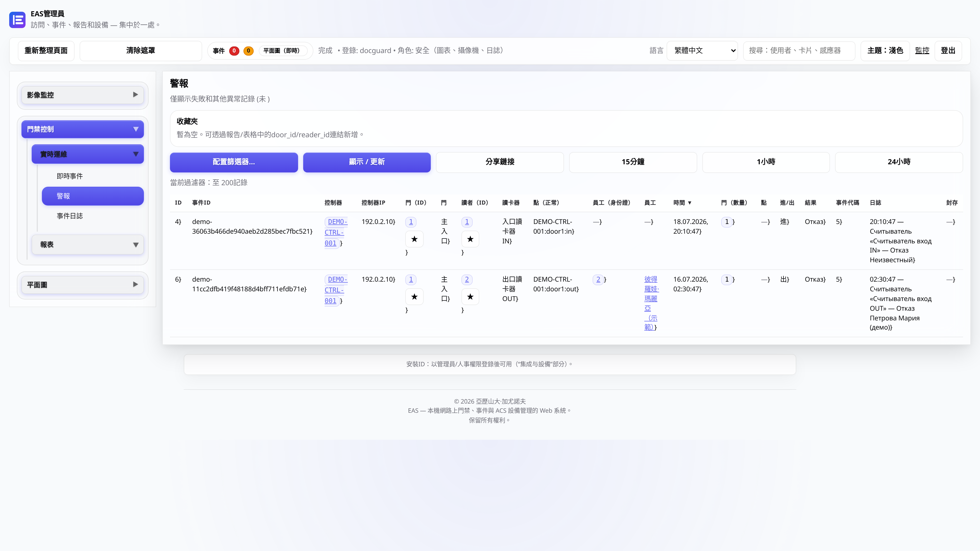Image resolution: width=980 pixels, height=551 pixels.
Task: Set the time range to 24小時
Action: [899, 162]
